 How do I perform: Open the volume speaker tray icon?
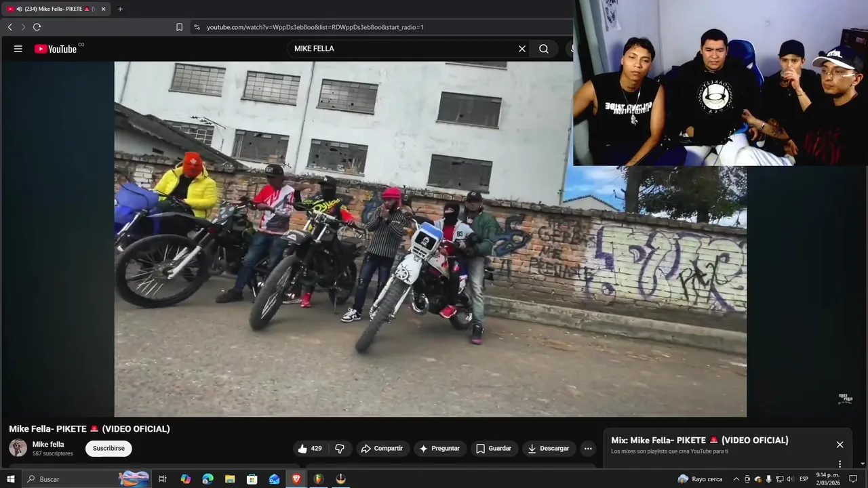point(789,479)
